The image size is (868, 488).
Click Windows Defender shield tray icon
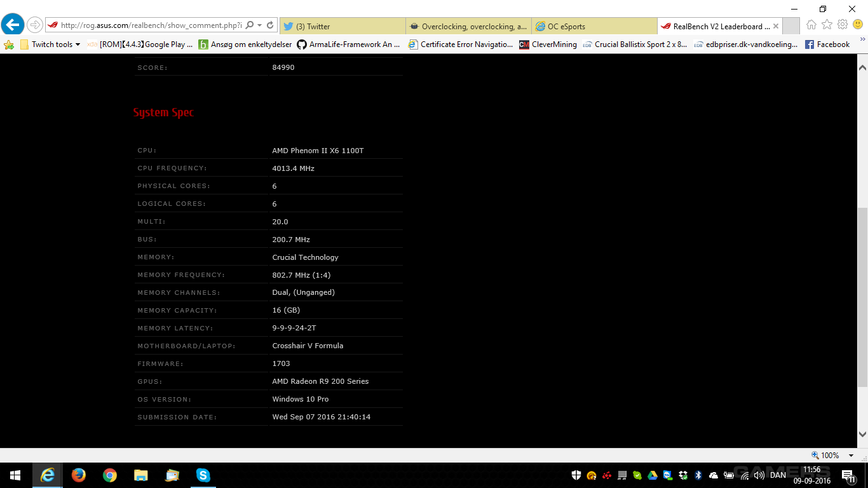click(576, 475)
